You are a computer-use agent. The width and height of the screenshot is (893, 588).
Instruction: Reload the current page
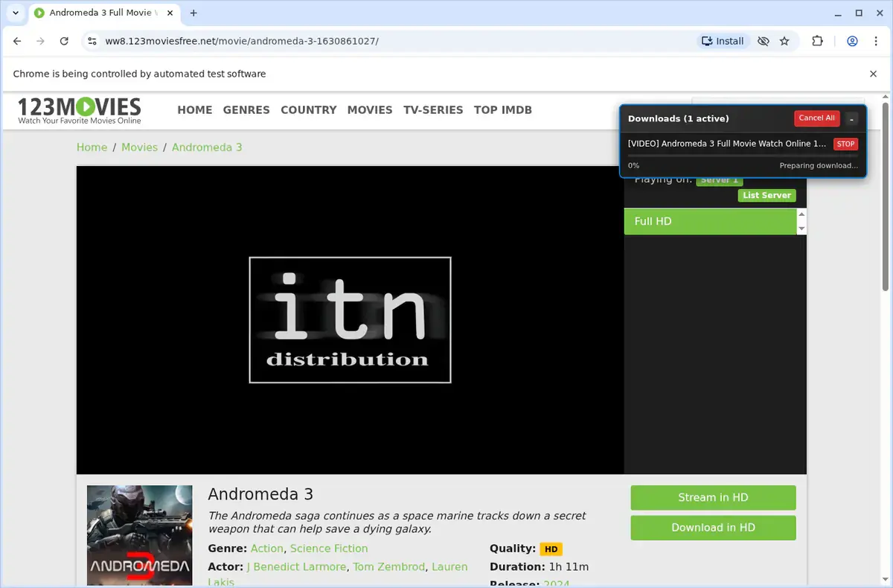64,41
